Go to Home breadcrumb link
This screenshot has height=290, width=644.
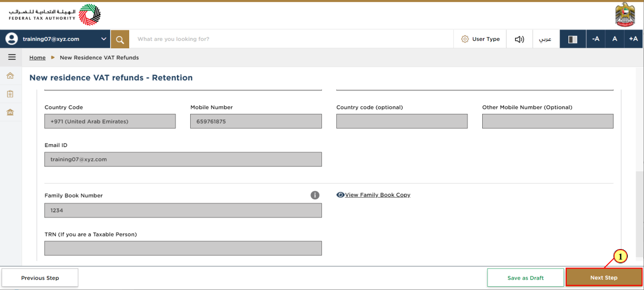click(37, 58)
